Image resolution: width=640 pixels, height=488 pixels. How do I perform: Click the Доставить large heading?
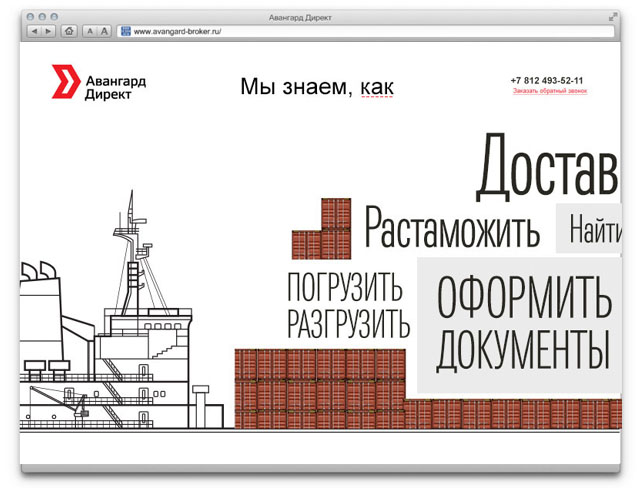[x=545, y=168]
